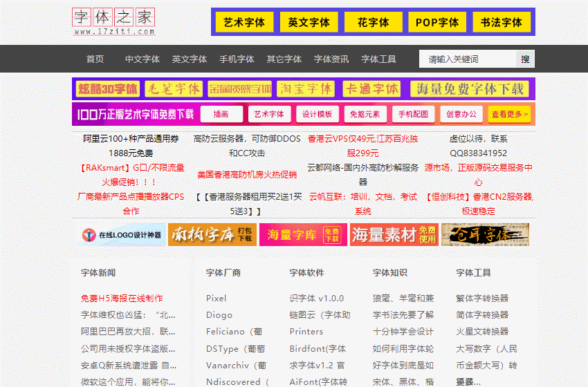Image resolution: width=588 pixels, height=387 pixels.
Task: Open Pixel font vendor link
Action: pyautogui.click(x=216, y=299)
